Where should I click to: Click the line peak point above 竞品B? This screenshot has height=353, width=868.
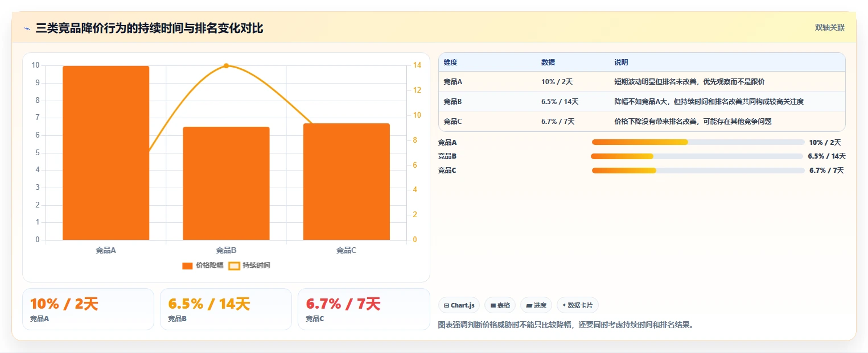(x=226, y=66)
